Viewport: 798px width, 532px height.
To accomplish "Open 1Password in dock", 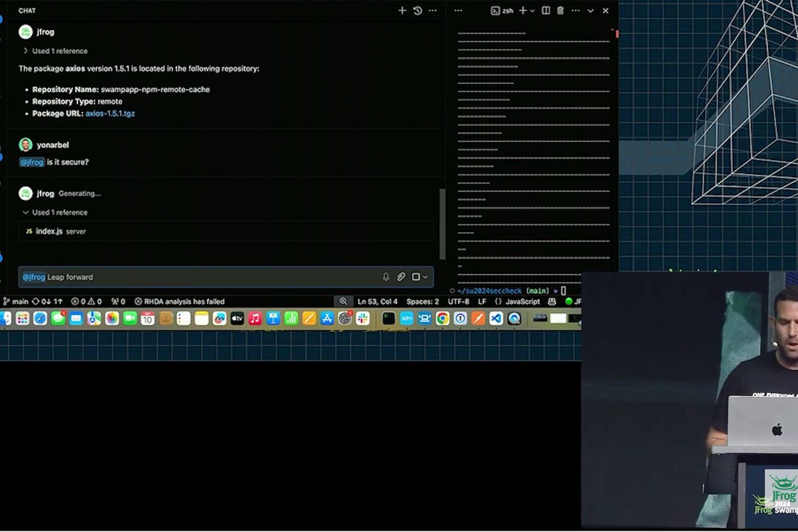I will coord(460,319).
